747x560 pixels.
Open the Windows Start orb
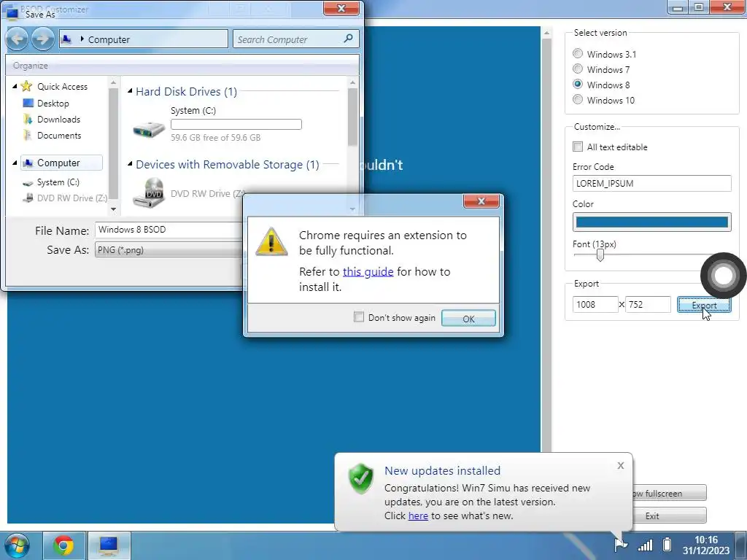(16, 545)
